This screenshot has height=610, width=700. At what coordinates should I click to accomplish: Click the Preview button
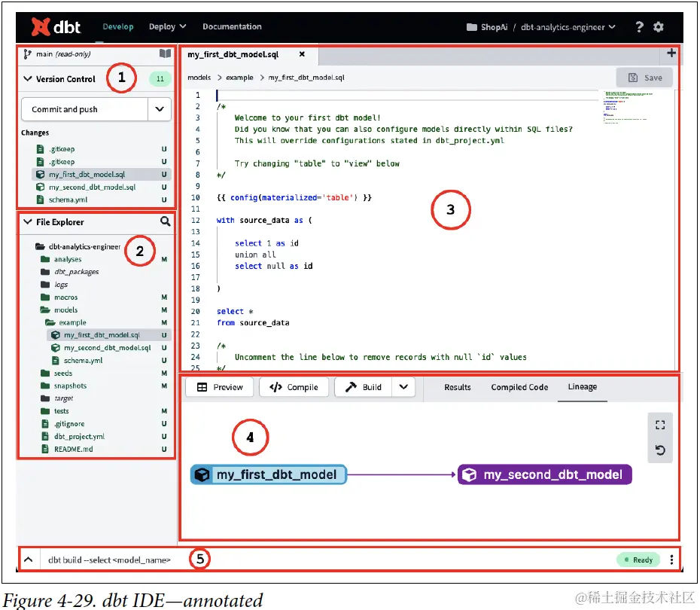[x=220, y=387]
